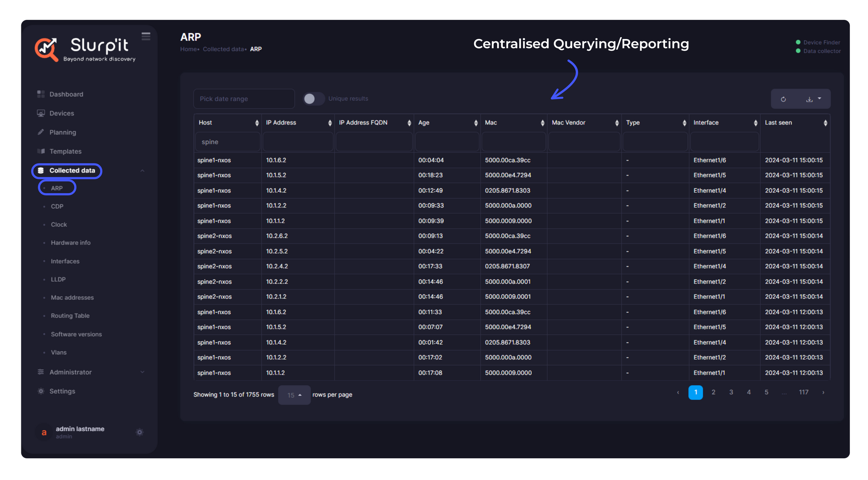868x480 pixels.
Task: Open the ARP menu item
Action: pos(56,188)
